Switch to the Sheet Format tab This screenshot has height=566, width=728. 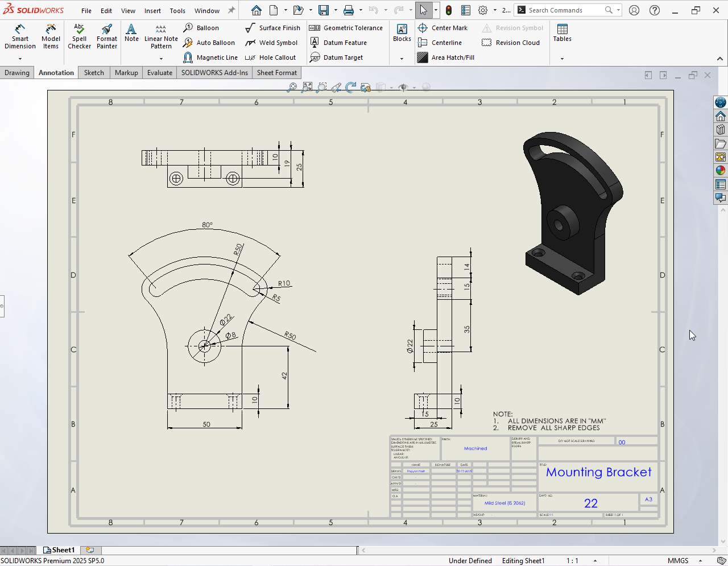276,73
